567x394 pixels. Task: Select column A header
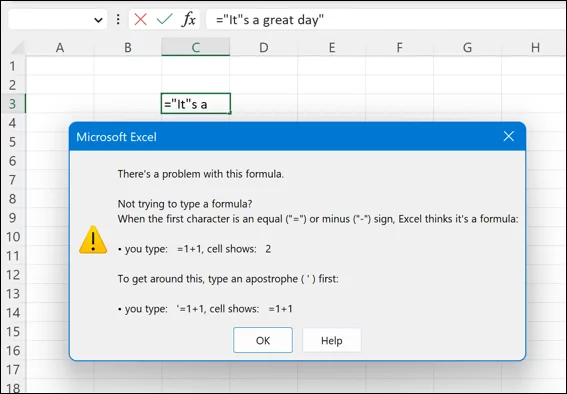(x=60, y=47)
